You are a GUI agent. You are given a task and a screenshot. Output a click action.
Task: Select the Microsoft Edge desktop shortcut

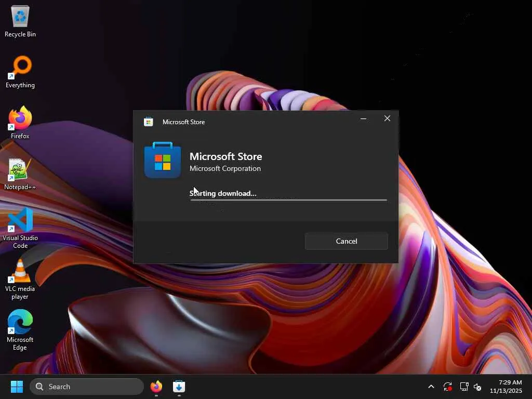(20, 330)
